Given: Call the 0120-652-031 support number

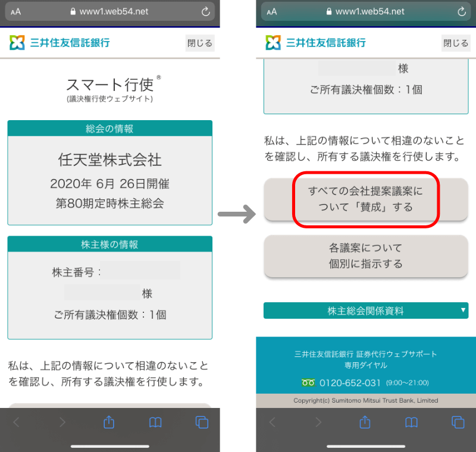Looking at the screenshot, I should point(350,383).
